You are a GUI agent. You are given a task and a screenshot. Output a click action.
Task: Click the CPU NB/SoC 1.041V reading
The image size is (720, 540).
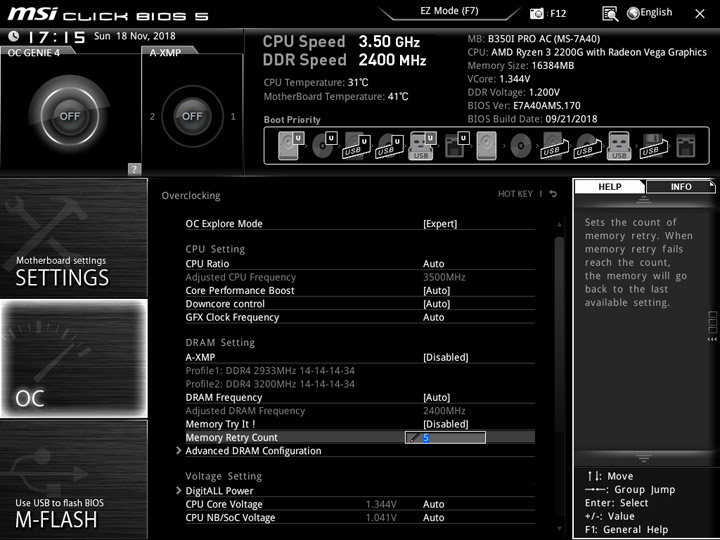(x=381, y=518)
